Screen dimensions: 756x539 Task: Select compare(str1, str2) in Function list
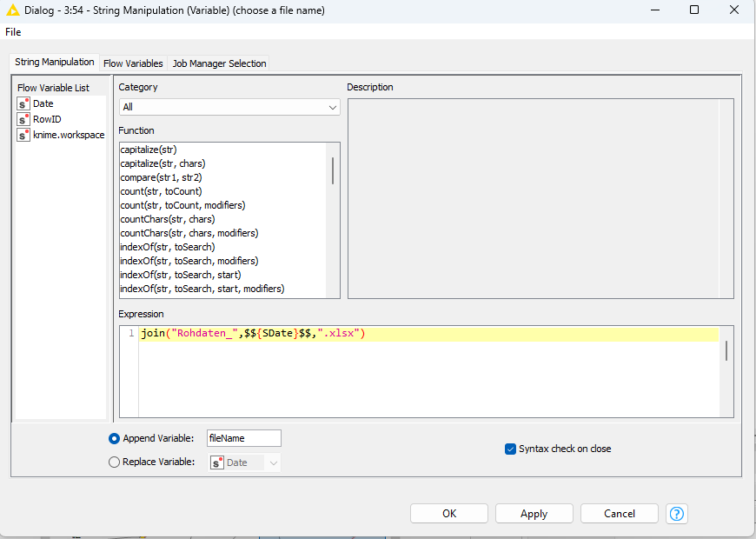[x=161, y=177]
